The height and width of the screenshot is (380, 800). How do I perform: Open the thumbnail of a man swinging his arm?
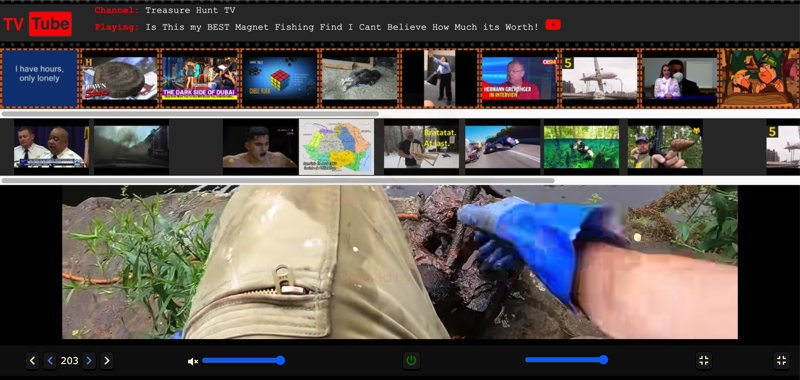440,78
